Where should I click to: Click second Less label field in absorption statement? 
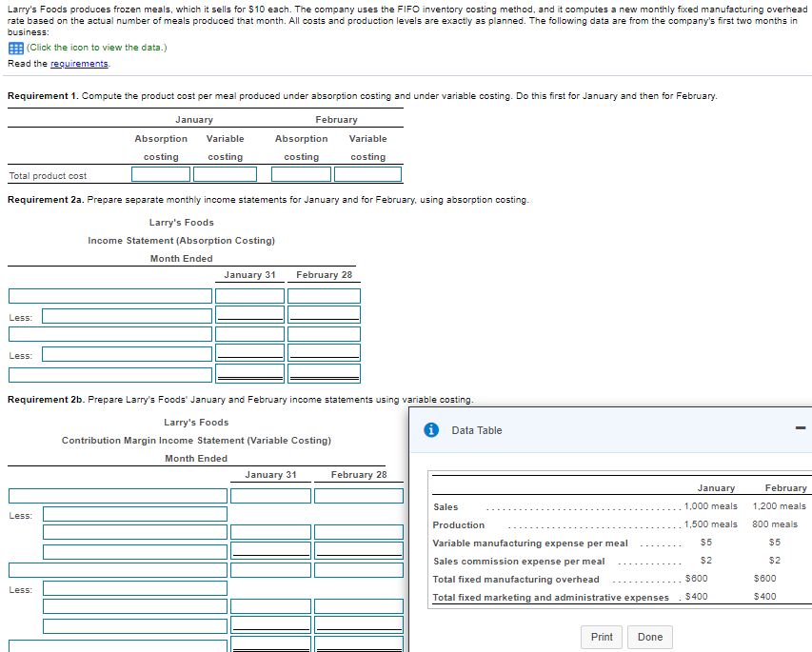127,354
